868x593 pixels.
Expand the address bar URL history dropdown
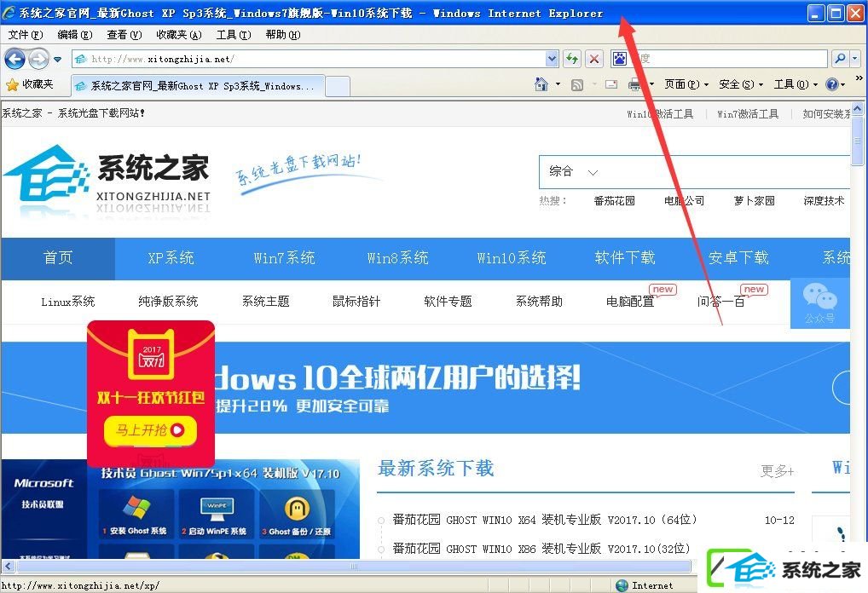(x=552, y=59)
